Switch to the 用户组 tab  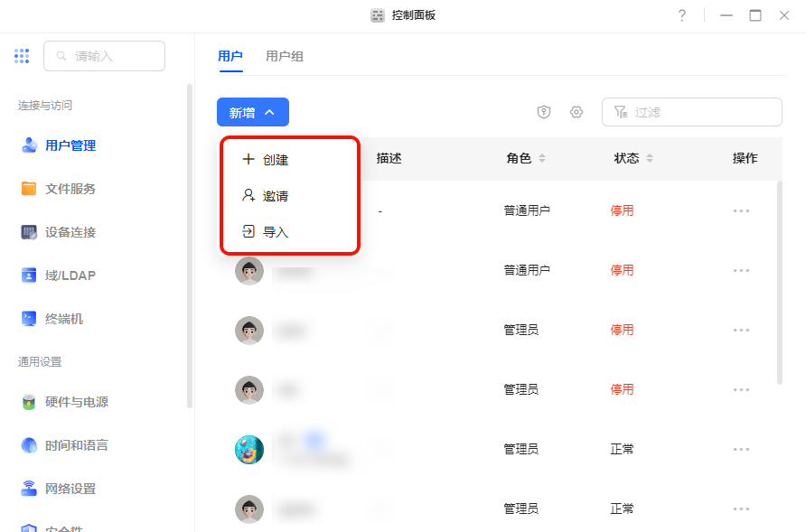(284, 56)
